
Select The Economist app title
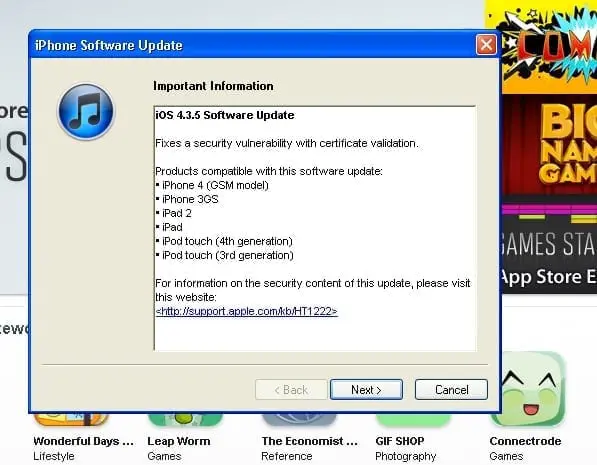pyautogui.click(x=310, y=441)
